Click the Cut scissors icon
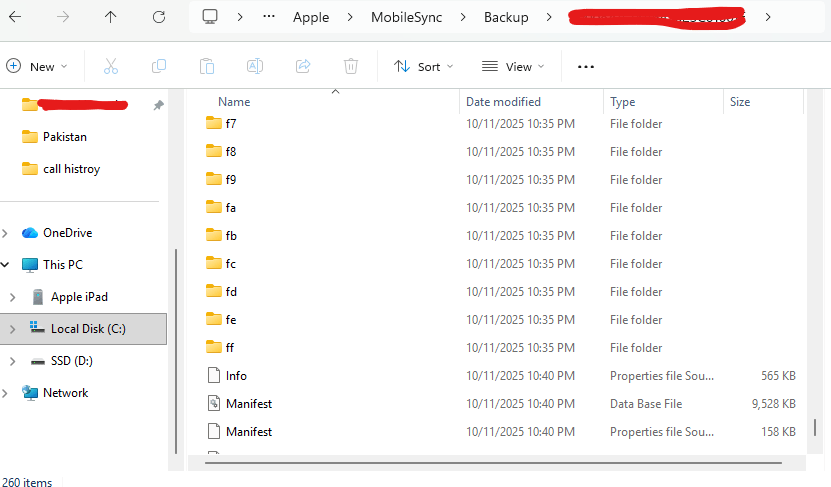Screen dimensions: 831x487 click(x=111, y=66)
